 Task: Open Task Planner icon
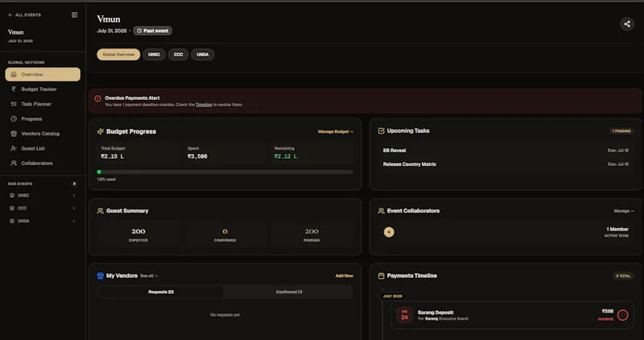pos(14,104)
